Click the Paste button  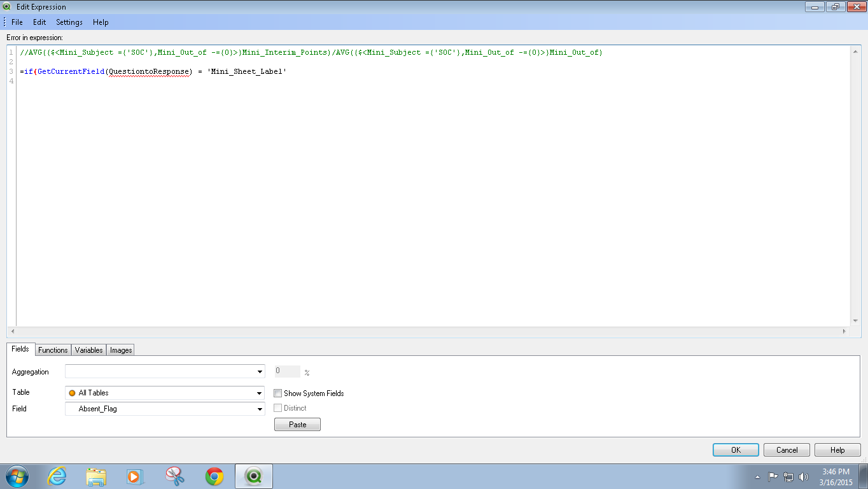297,425
